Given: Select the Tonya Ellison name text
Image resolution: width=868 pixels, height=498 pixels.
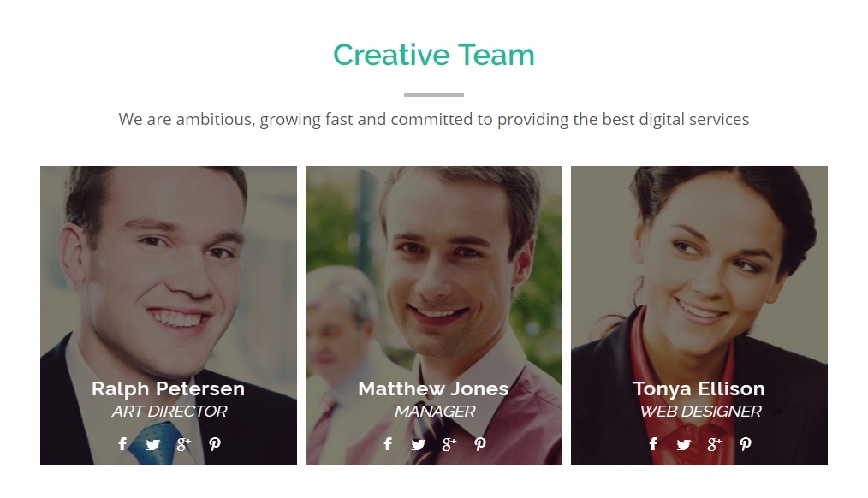Looking at the screenshot, I should pyautogui.click(x=699, y=389).
